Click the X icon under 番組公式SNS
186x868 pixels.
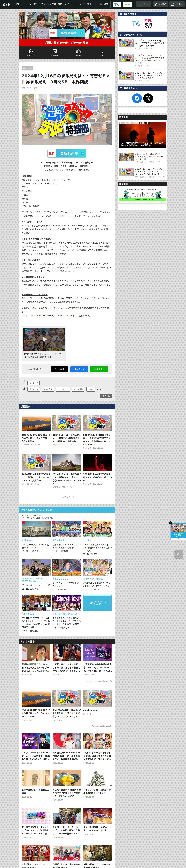click(148, 98)
